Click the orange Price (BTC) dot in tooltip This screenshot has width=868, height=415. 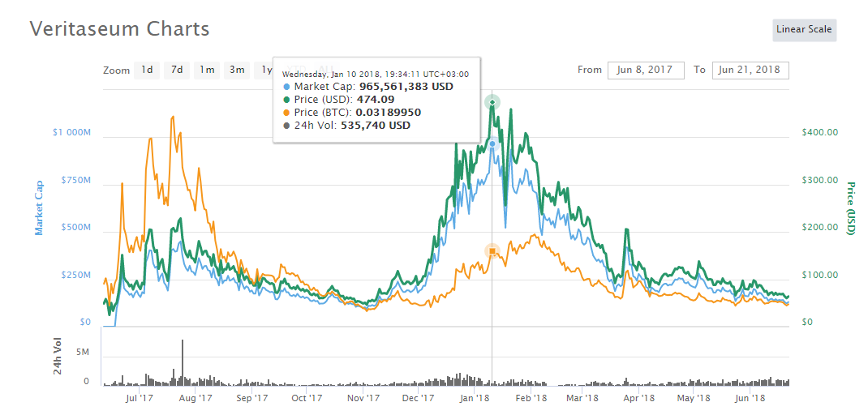[x=286, y=113]
